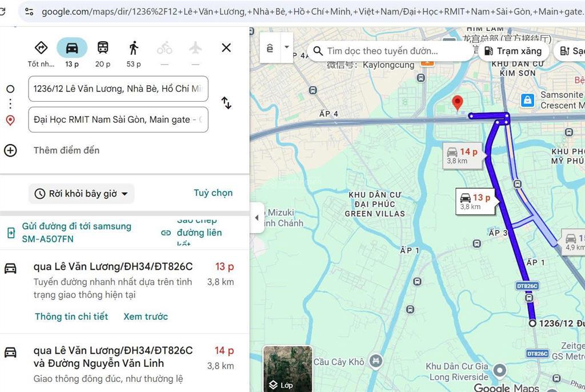The image size is (585, 392).
Task: Click the origin circle marker 1236/12
Action: 532,323
